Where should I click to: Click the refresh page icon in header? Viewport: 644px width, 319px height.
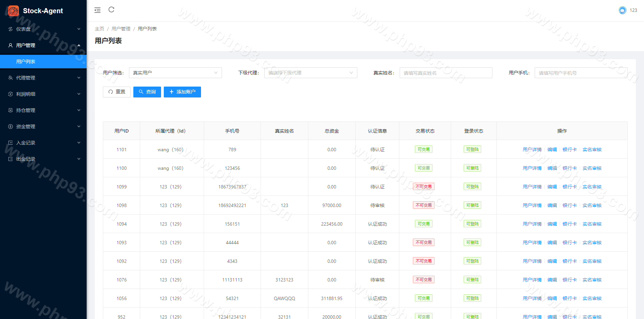coord(111,10)
